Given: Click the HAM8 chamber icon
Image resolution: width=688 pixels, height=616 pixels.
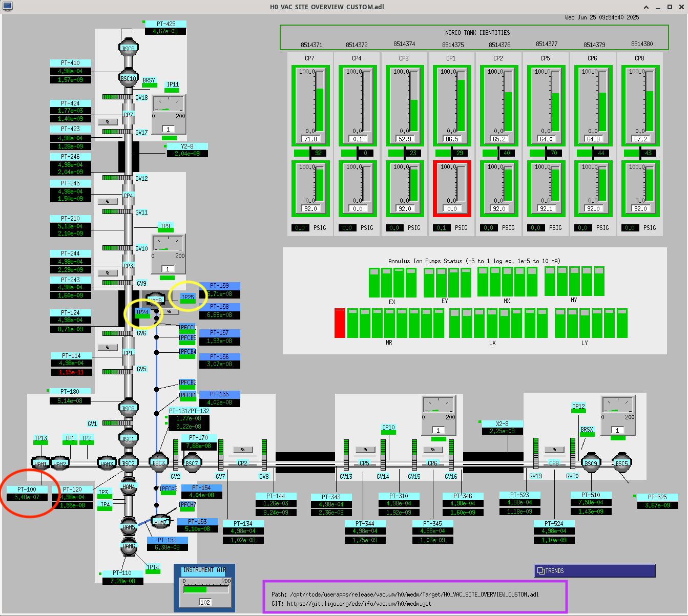Looking at the screenshot, I should (x=155, y=300).
